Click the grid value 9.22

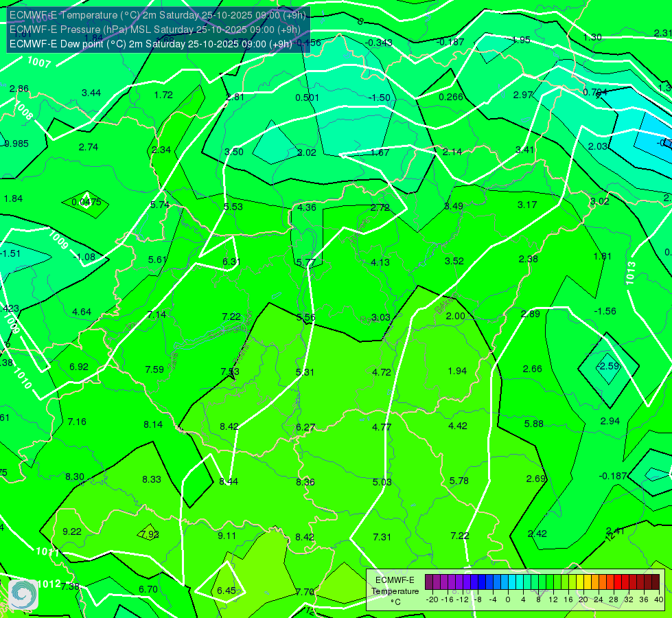[x=72, y=531]
